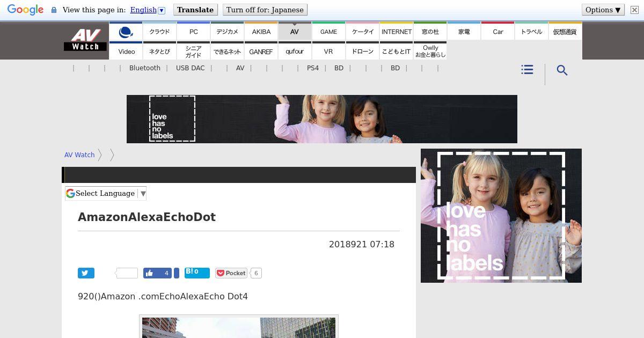This screenshot has width=644, height=338.
Task: Open the AKIBA tab
Action: [261, 31]
